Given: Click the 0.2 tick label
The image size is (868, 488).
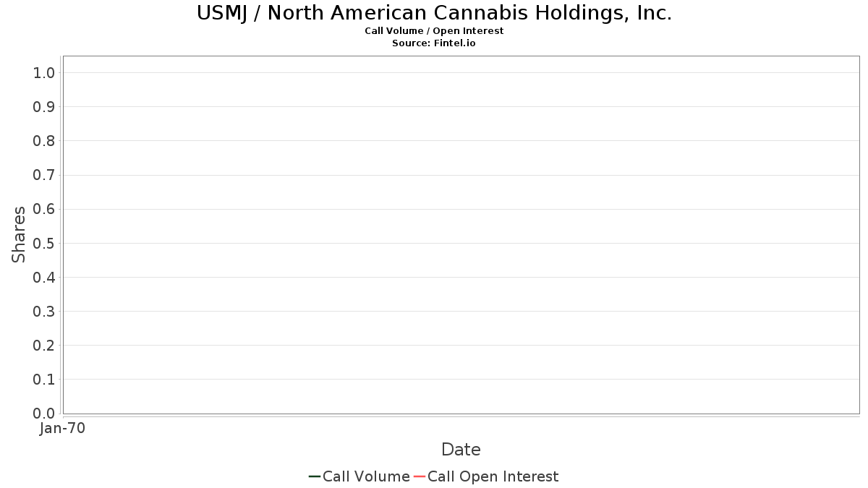Looking at the screenshot, I should (44, 346).
